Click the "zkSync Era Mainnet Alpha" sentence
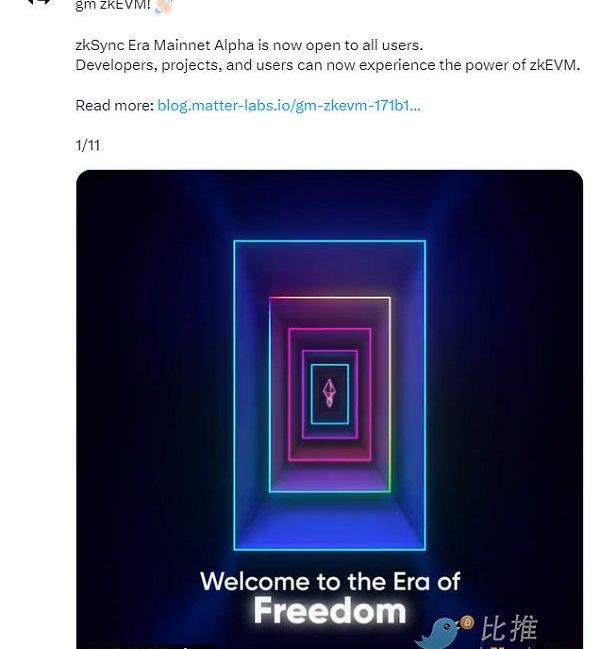Viewport: 600px width, 649px height. coord(249,45)
